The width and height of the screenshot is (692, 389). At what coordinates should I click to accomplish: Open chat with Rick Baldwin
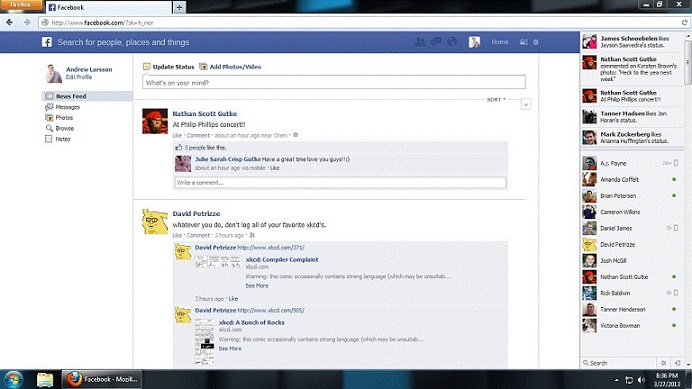(x=632, y=293)
